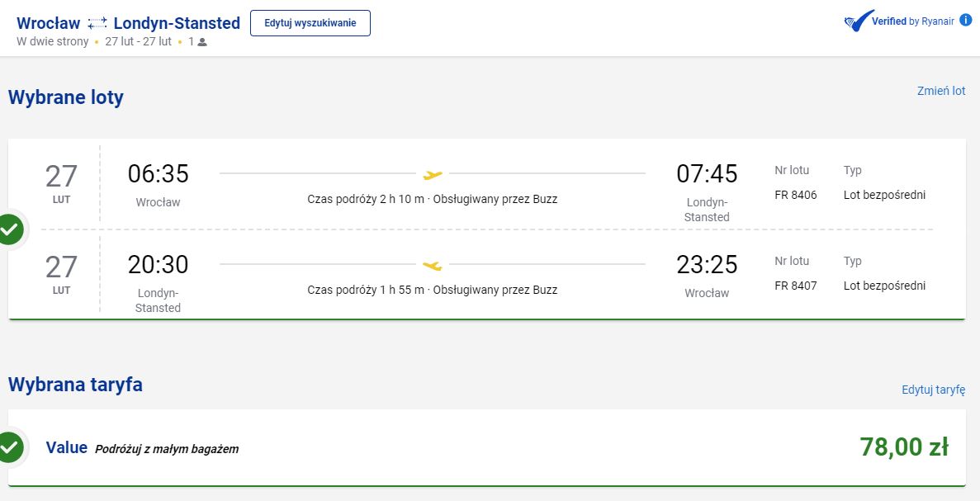This screenshot has height=501, width=980.
Task: Click flight number FR 8407
Action: [x=796, y=286]
